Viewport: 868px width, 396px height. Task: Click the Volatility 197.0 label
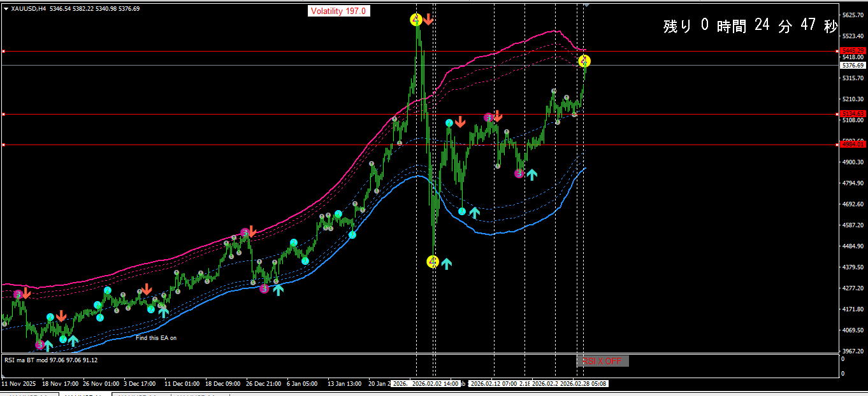pos(338,11)
